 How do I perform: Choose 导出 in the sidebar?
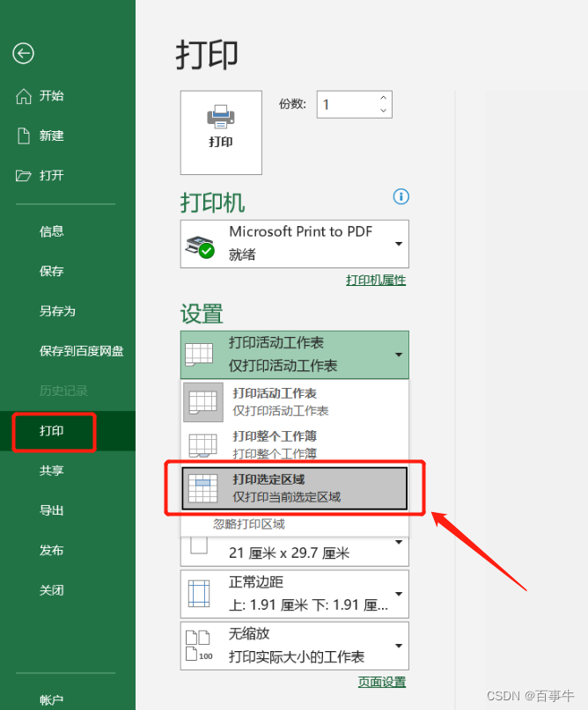51,510
